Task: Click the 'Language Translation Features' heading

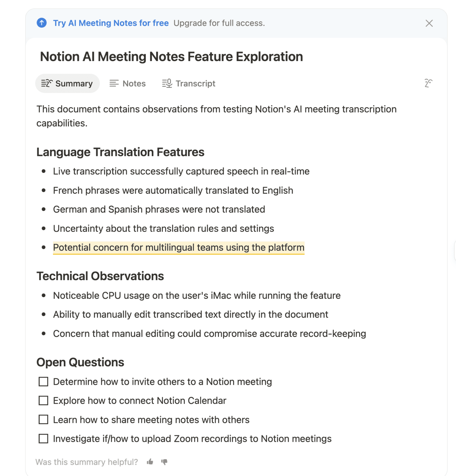Action: tap(120, 152)
